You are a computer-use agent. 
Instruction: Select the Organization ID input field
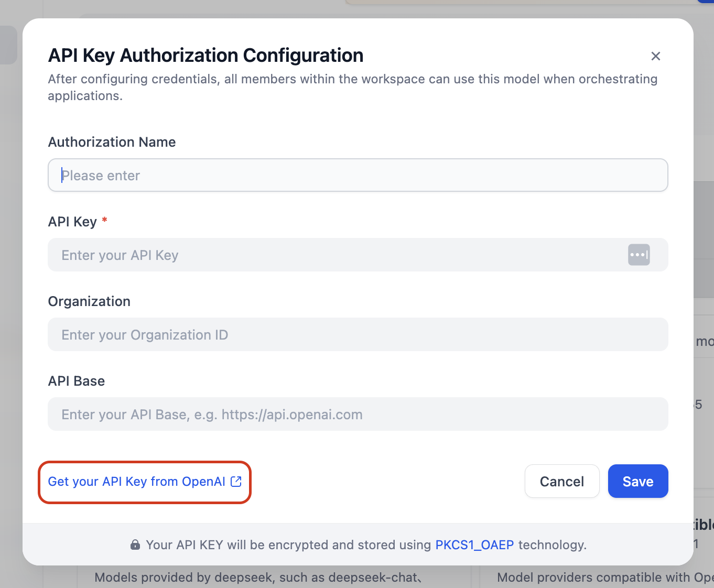click(x=358, y=335)
